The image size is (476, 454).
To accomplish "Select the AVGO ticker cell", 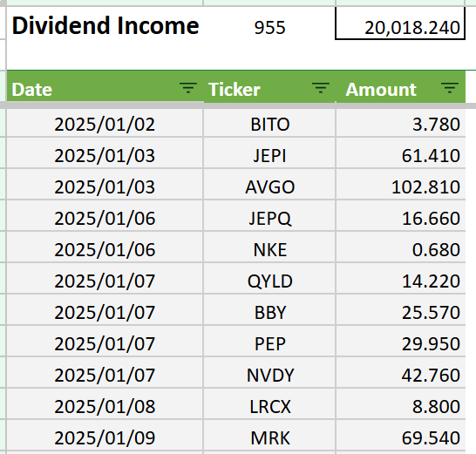I will [x=269, y=184].
